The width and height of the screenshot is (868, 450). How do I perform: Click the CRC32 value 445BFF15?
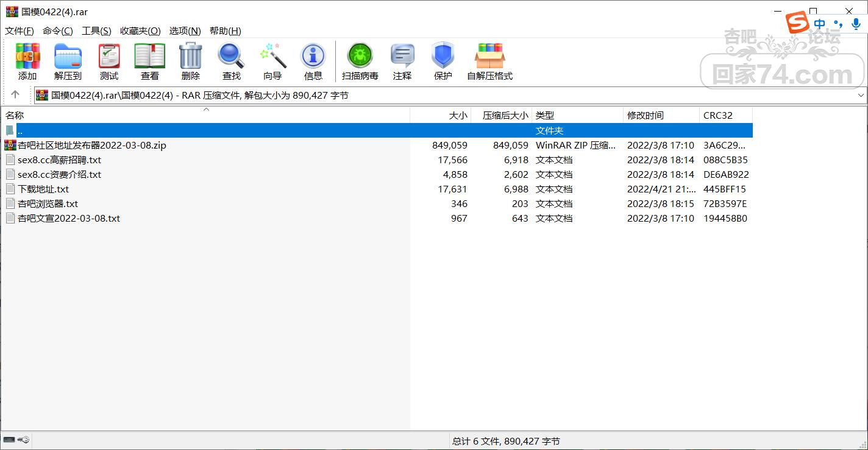click(725, 189)
